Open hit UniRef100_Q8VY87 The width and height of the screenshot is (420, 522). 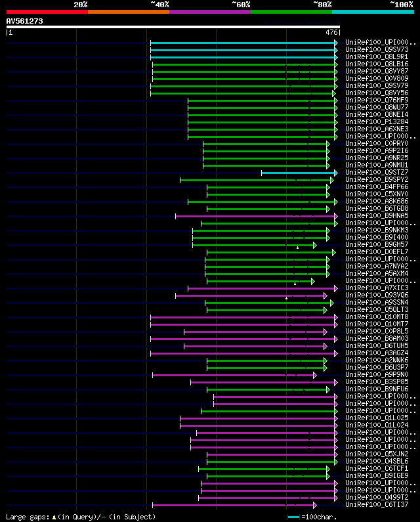(x=377, y=72)
